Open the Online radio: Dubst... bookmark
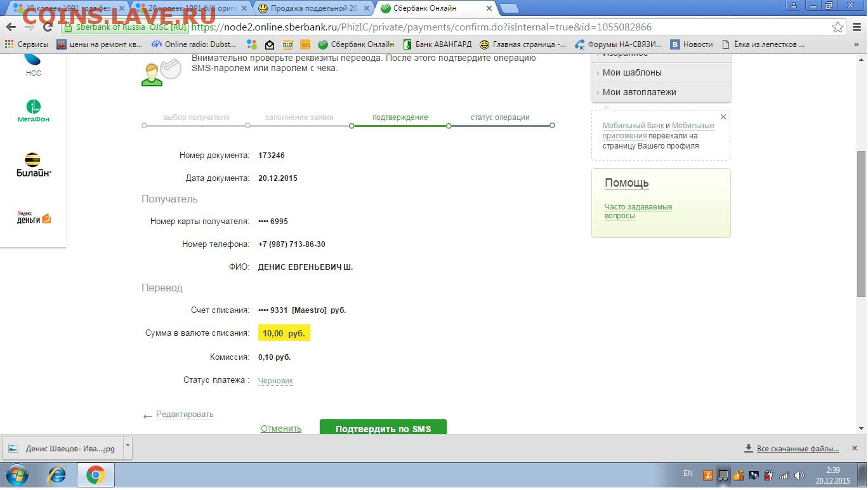The height and width of the screenshot is (490, 868). (x=194, y=44)
